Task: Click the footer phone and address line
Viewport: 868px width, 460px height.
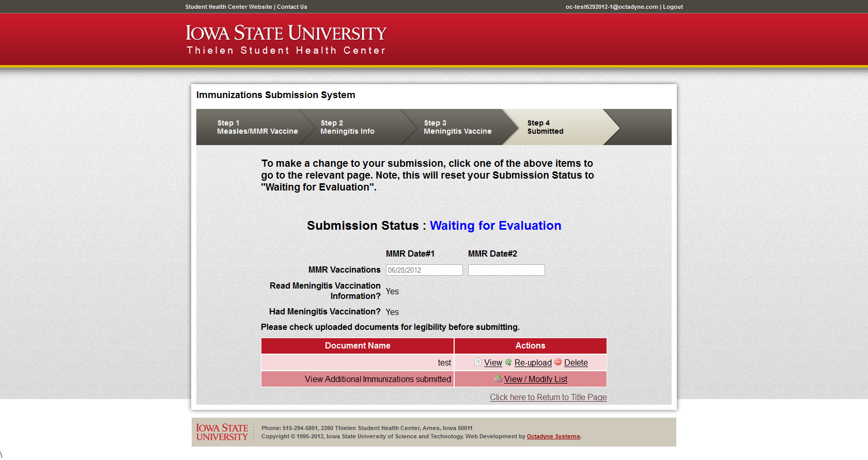Action: pos(367,428)
